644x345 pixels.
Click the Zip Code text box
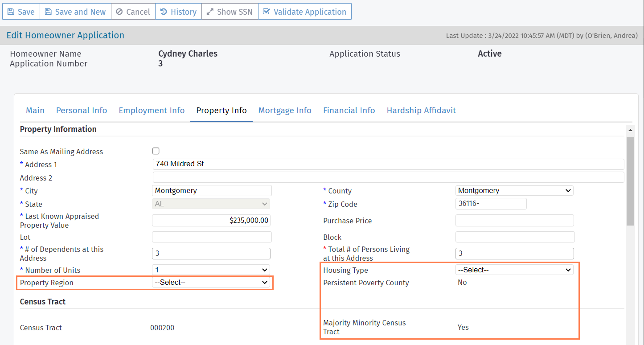pos(491,204)
